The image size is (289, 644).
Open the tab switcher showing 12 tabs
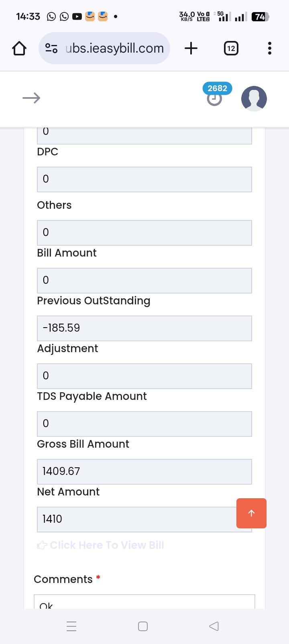tap(231, 49)
